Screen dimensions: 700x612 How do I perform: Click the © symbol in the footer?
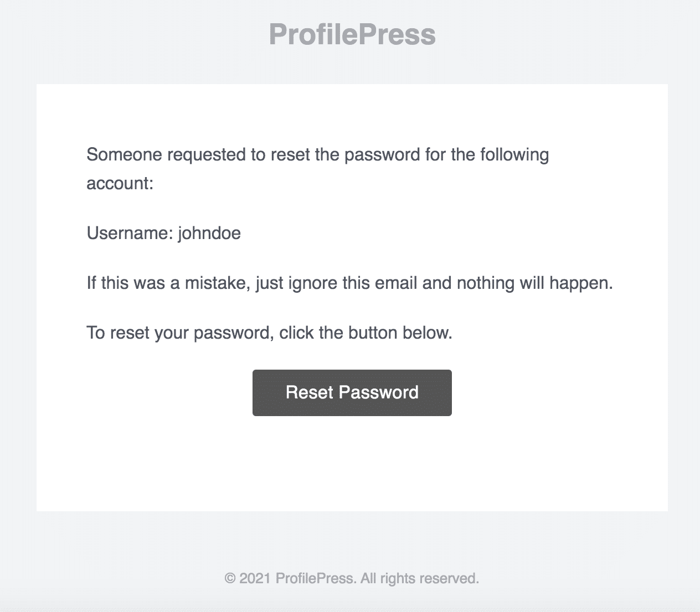230,578
